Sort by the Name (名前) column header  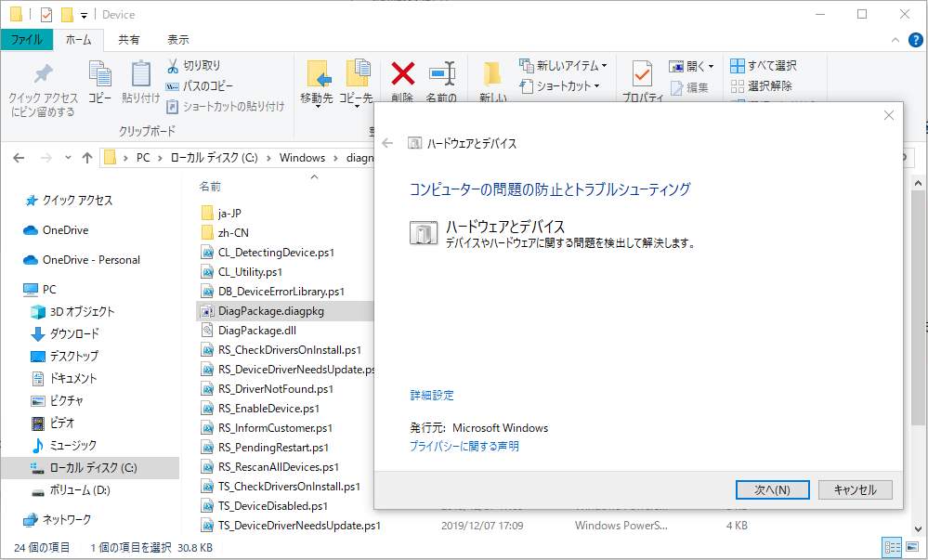[210, 187]
